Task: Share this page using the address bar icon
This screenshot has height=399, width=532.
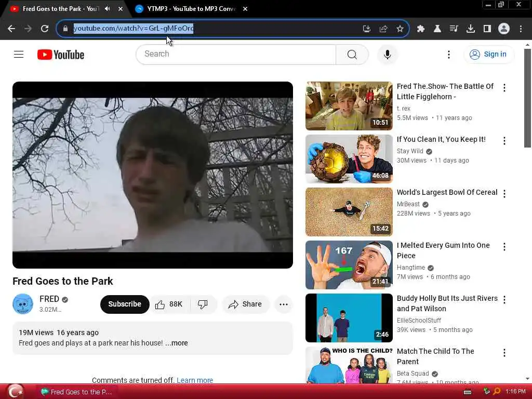Action: [x=383, y=29]
